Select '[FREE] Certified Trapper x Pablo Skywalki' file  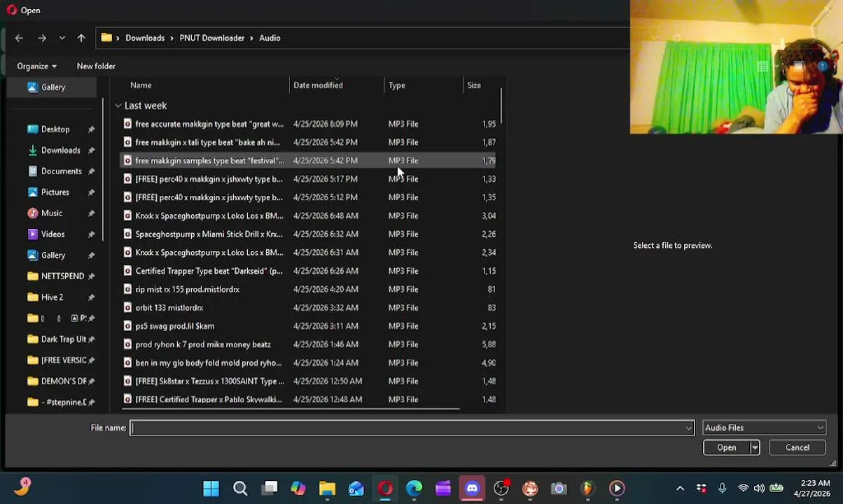(x=308, y=399)
